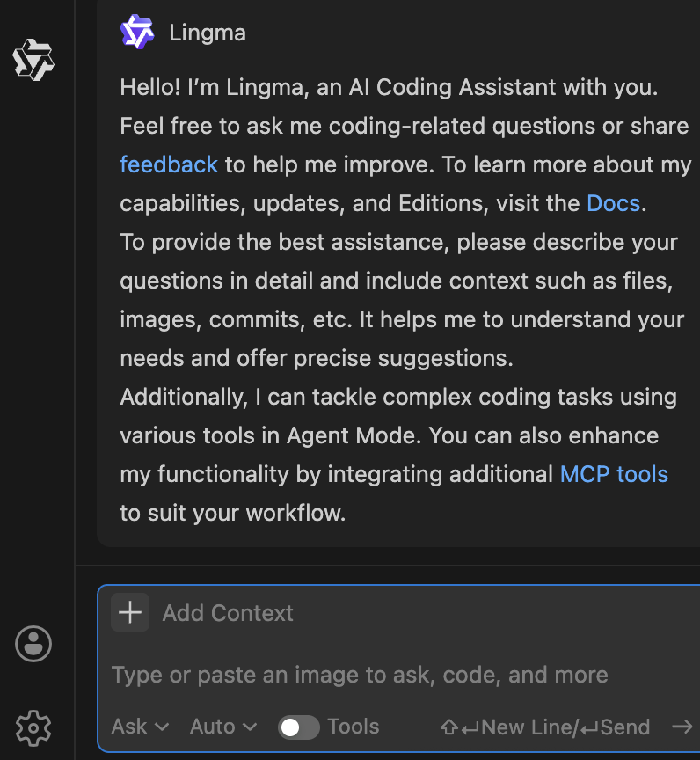
Task: Open the settings gear in the sidebar
Action: (x=33, y=728)
